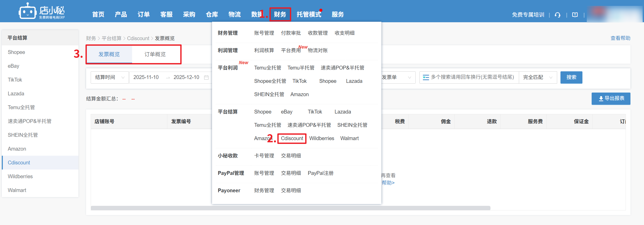644x225 pixels.
Task: Open the 查看帮助 link
Action: point(620,38)
